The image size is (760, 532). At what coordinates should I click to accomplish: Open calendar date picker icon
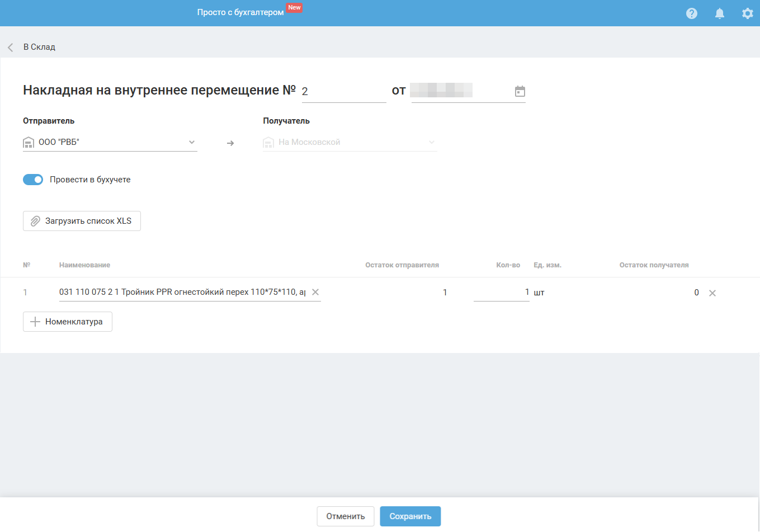click(520, 91)
